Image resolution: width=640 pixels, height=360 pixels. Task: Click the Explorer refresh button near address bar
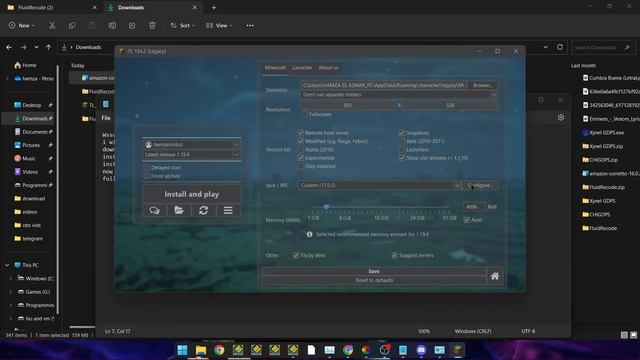point(560,47)
